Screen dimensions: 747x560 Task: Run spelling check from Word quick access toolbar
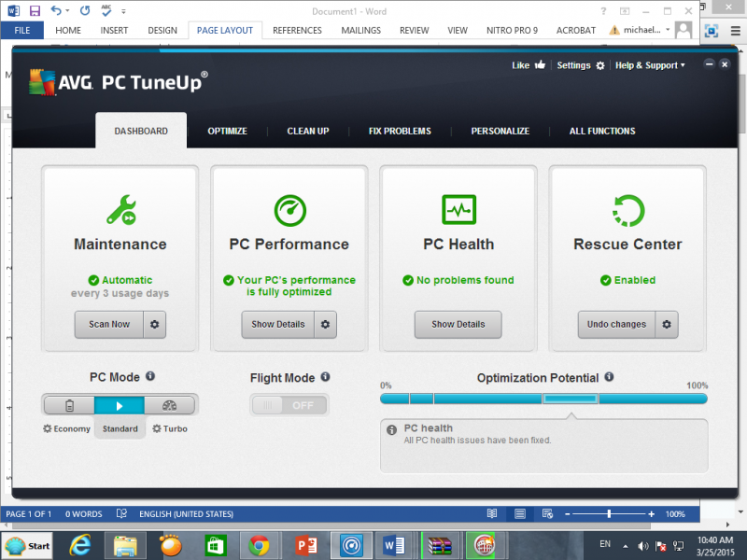106,10
